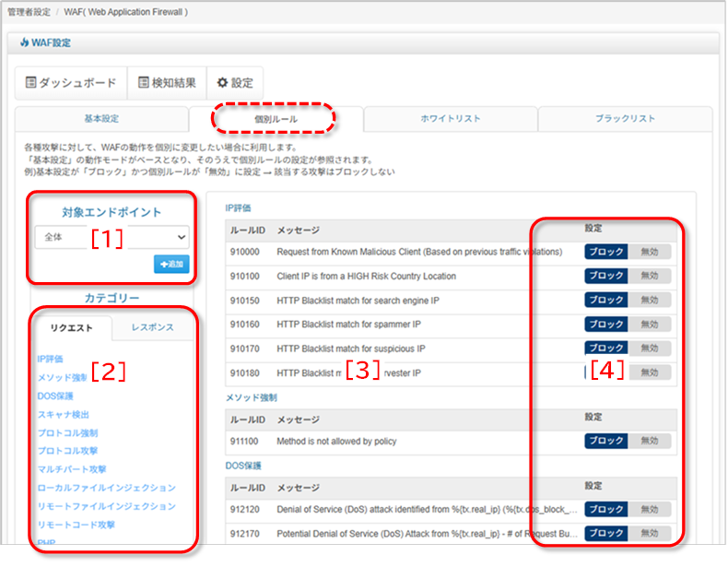The image size is (728, 567).
Task: Open the ホワイトリスト tab
Action: point(450,119)
